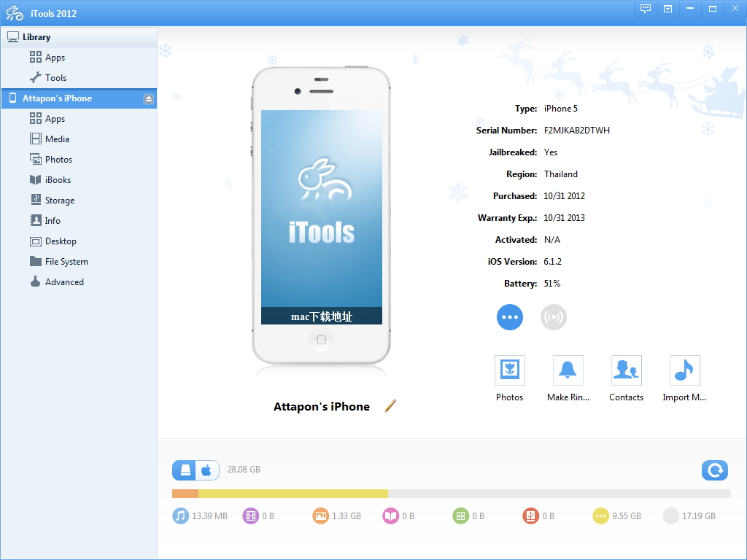Click the blue more-options ellipsis button
Viewport: 747px width, 560px height.
(x=510, y=317)
